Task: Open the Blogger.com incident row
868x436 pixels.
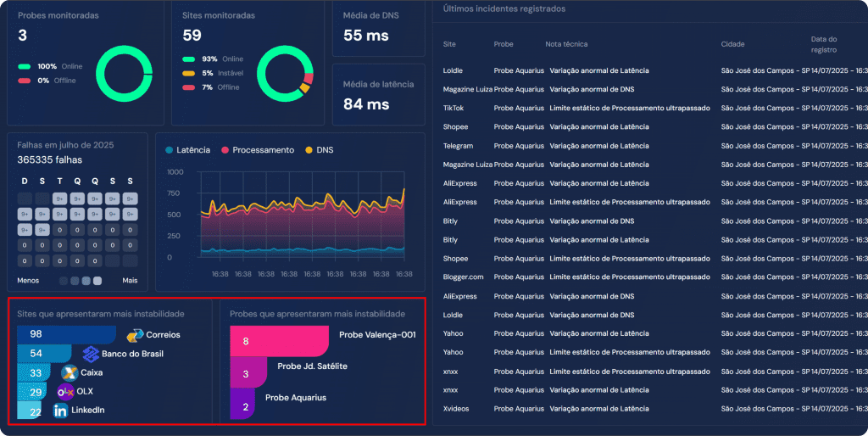Action: 655,277
